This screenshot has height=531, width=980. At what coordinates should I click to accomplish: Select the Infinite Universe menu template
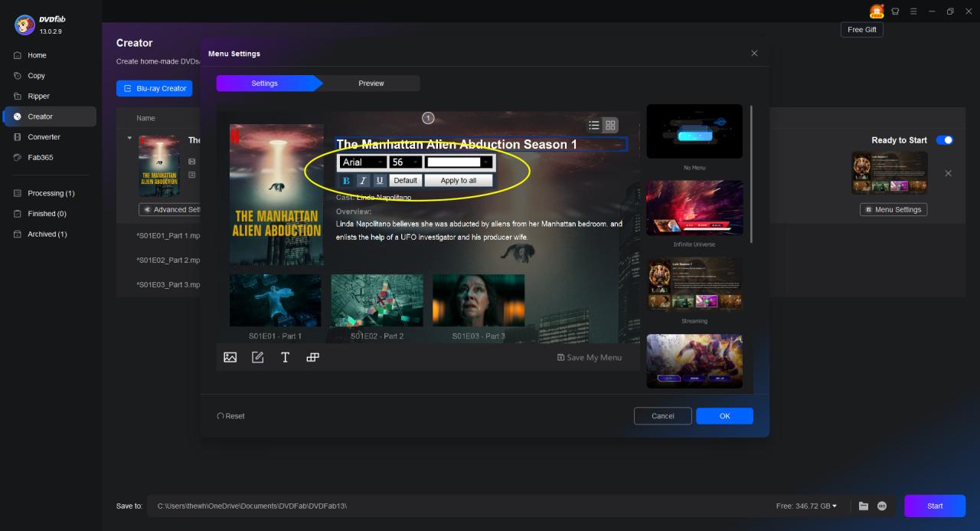coord(694,208)
